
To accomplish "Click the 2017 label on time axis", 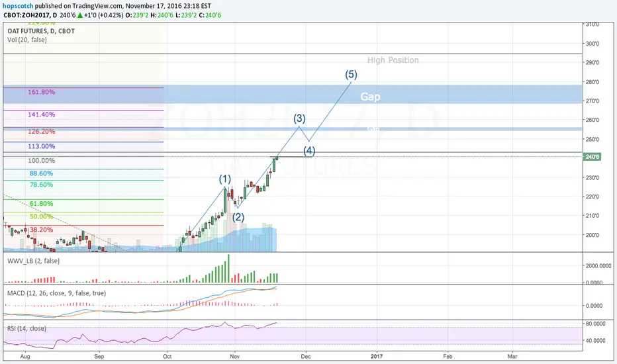I will (377, 357).
